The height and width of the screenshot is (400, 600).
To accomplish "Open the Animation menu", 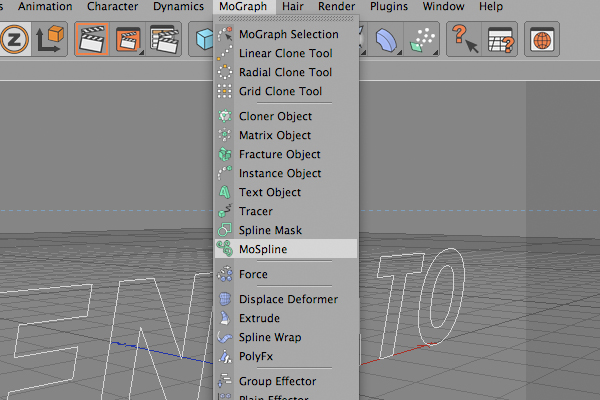I will click(45, 7).
